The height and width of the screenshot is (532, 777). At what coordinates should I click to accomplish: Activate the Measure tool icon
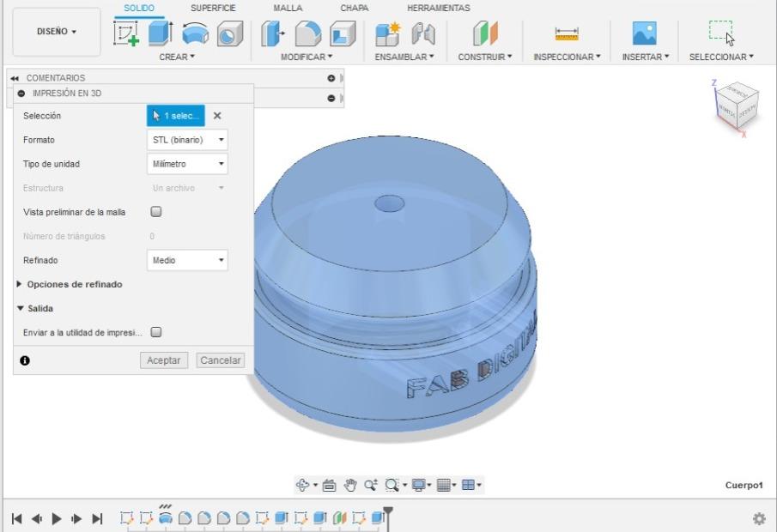[x=567, y=33]
